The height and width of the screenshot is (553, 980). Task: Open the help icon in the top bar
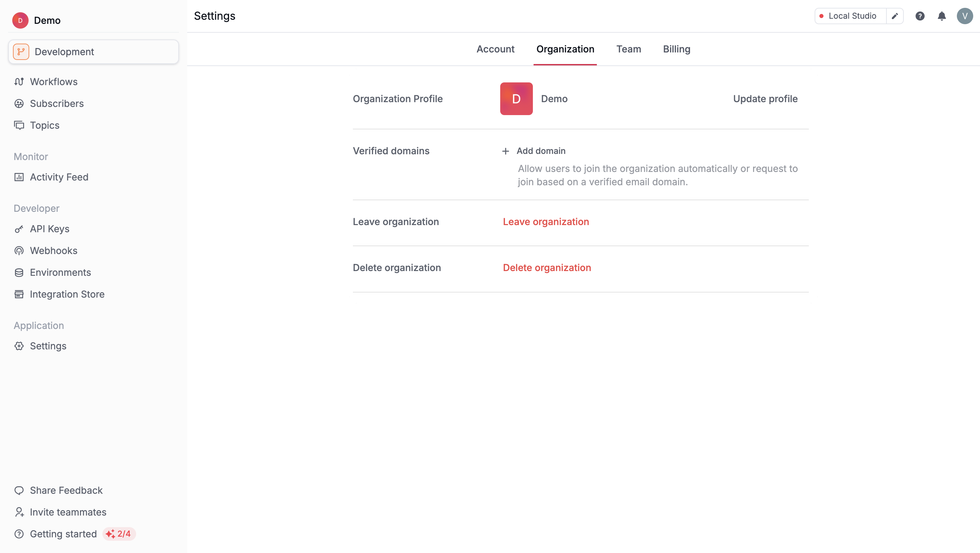[920, 16]
